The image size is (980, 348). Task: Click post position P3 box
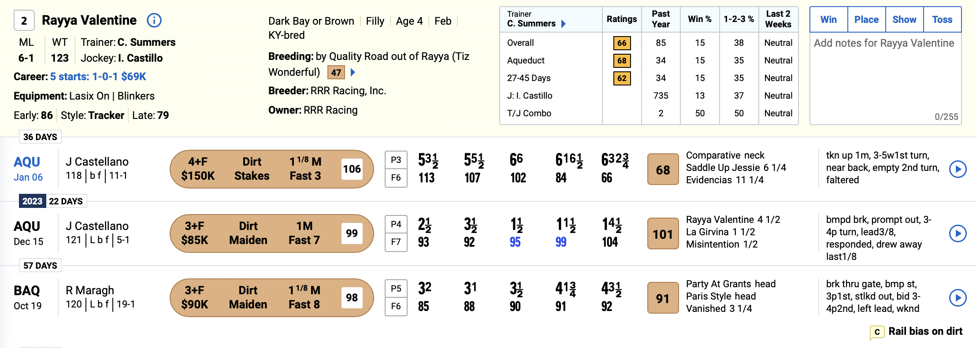[x=396, y=160]
